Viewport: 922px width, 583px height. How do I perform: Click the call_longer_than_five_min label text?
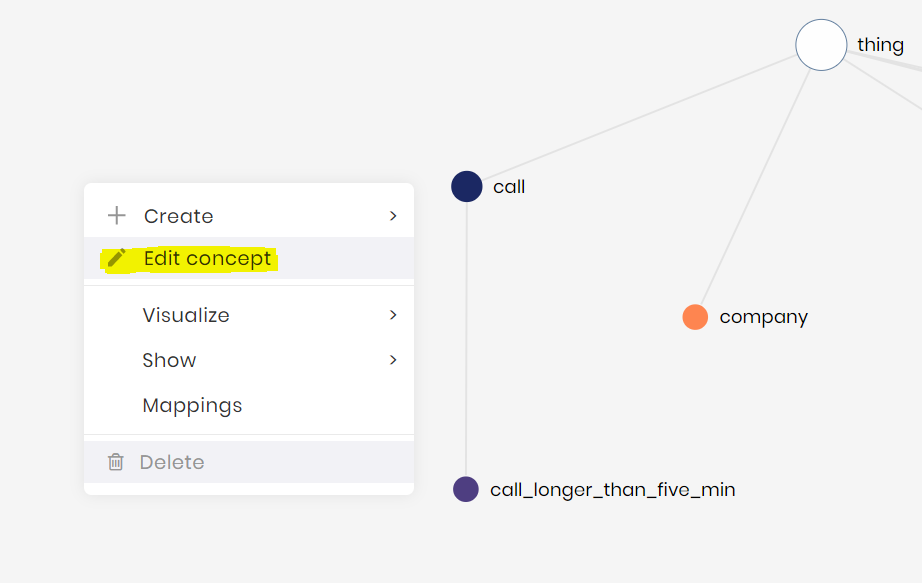612,490
